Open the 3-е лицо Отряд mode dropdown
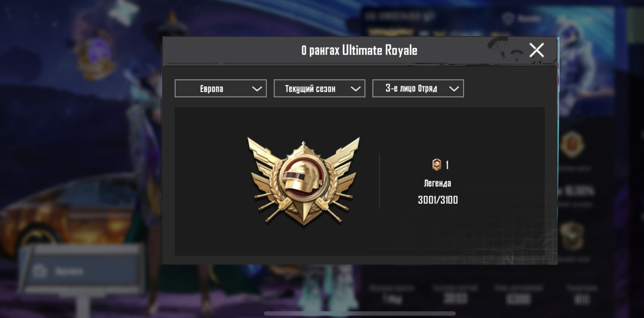 coord(418,88)
